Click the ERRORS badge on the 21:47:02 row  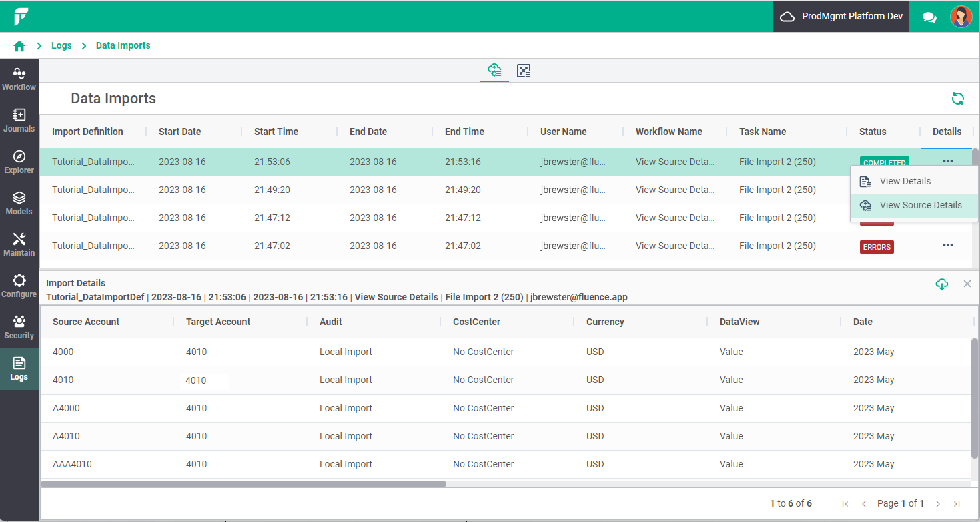coord(877,247)
